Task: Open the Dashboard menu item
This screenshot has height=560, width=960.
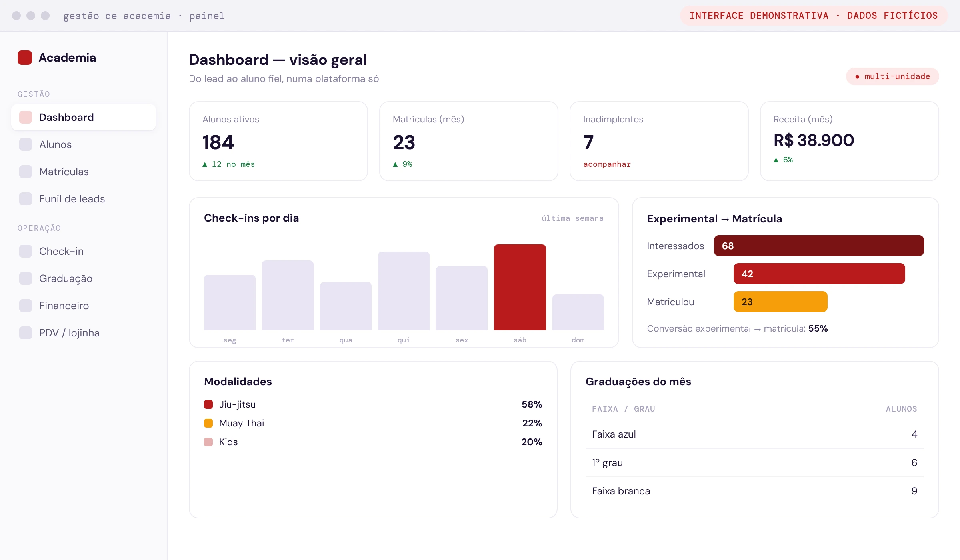Action: point(84,117)
